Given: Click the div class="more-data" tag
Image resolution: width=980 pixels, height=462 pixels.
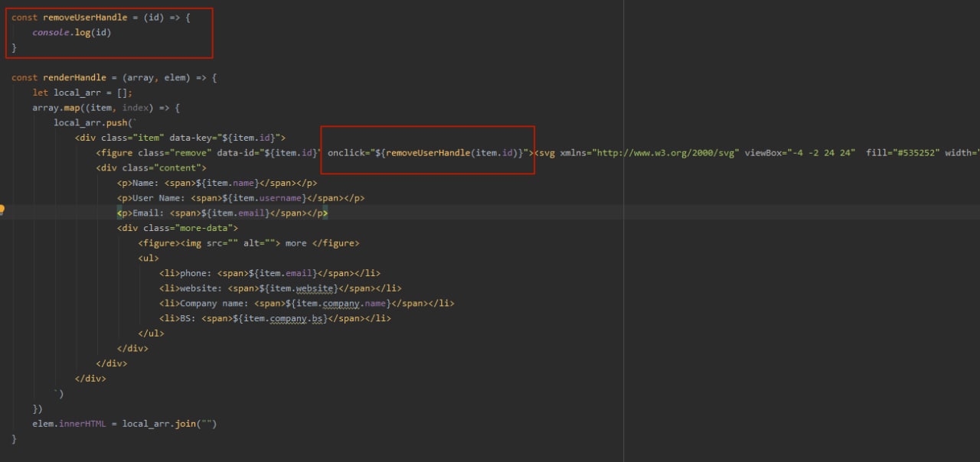Looking at the screenshot, I should [x=178, y=228].
